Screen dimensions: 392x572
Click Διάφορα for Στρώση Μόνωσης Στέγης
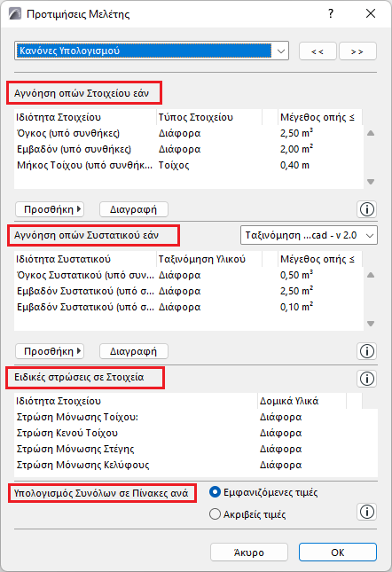pos(281,449)
